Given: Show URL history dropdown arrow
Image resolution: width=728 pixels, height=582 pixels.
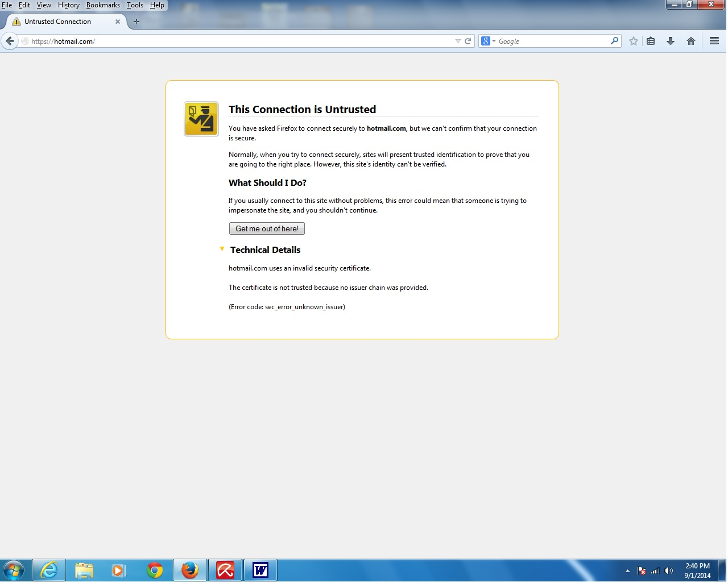Looking at the screenshot, I should click(458, 41).
